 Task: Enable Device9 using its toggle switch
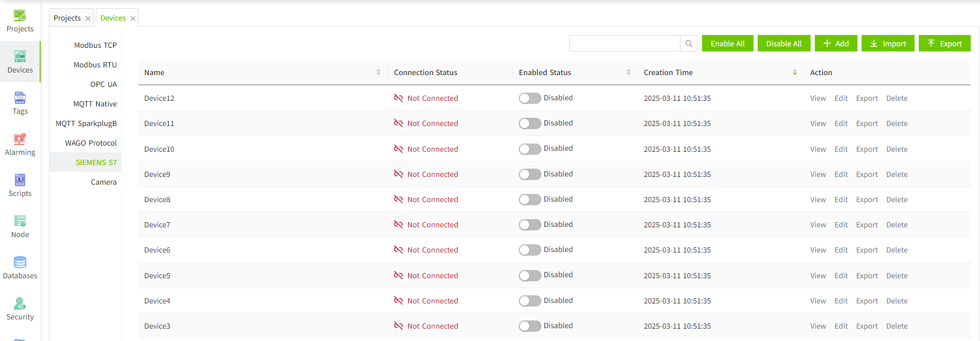pyautogui.click(x=530, y=174)
